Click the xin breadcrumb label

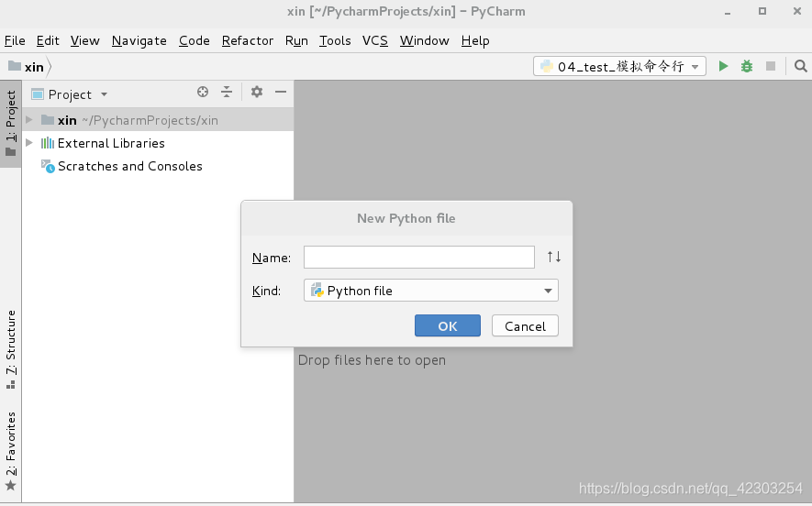34,67
